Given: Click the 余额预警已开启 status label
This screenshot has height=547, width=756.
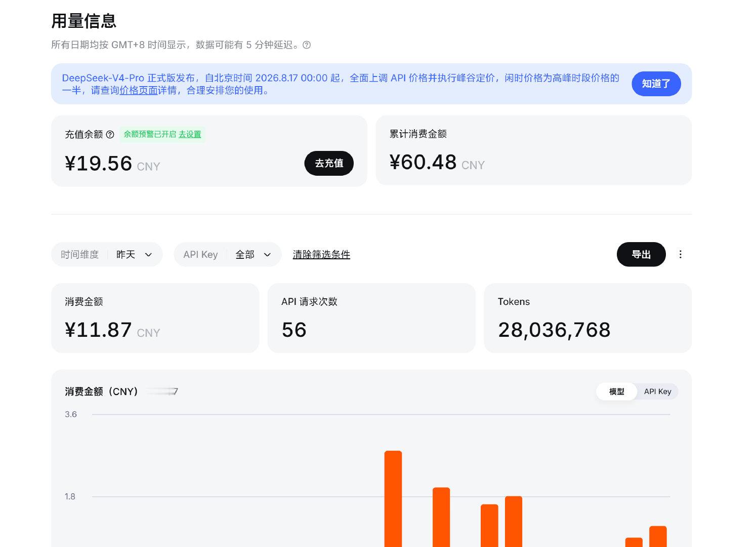Looking at the screenshot, I should click(150, 134).
